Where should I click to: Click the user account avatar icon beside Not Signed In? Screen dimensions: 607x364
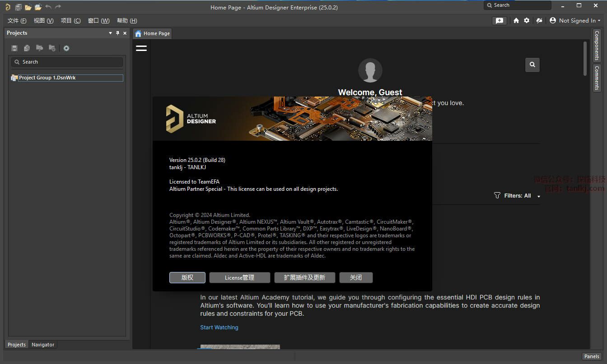(x=553, y=21)
